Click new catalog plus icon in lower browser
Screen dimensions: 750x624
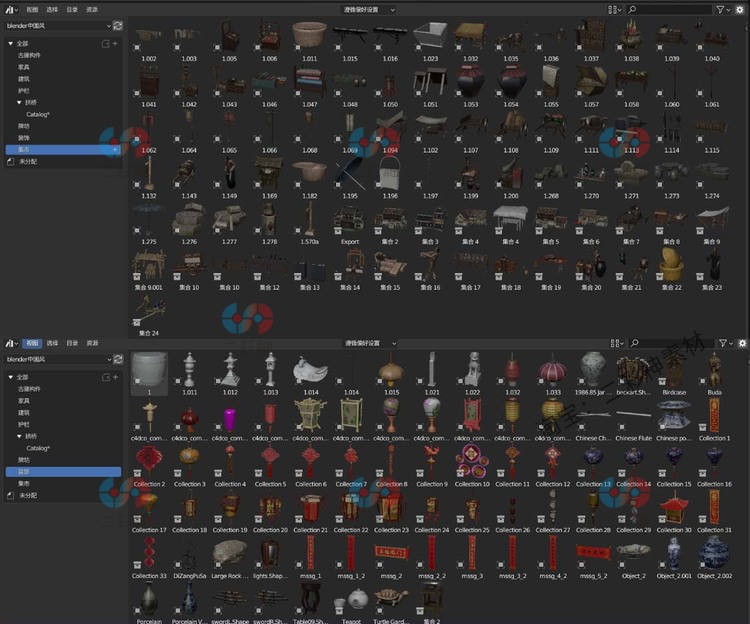pos(115,377)
